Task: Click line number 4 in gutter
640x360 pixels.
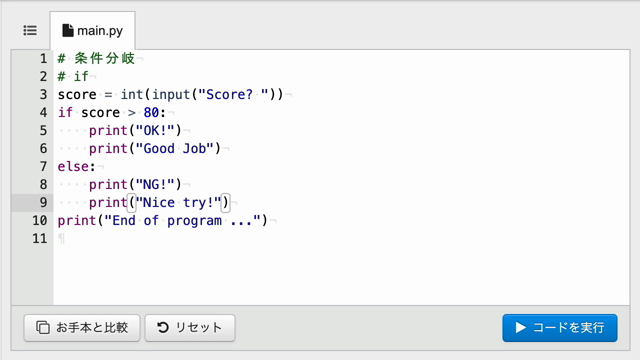Action: 43,113
